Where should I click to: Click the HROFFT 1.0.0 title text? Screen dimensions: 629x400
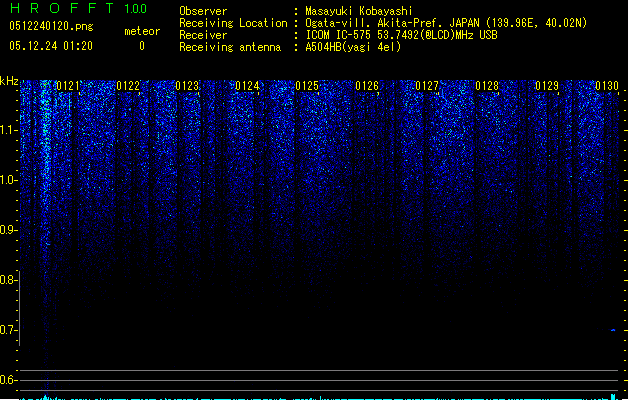(x=78, y=8)
